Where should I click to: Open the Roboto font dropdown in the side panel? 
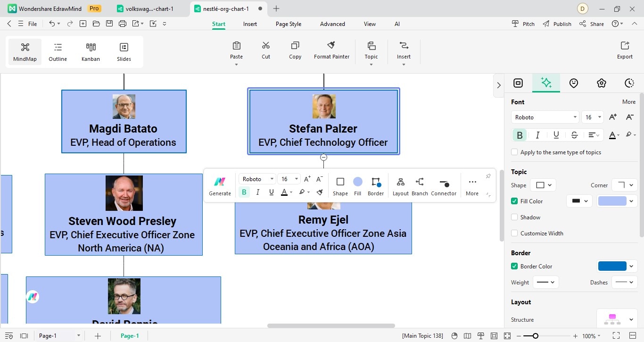tap(545, 117)
